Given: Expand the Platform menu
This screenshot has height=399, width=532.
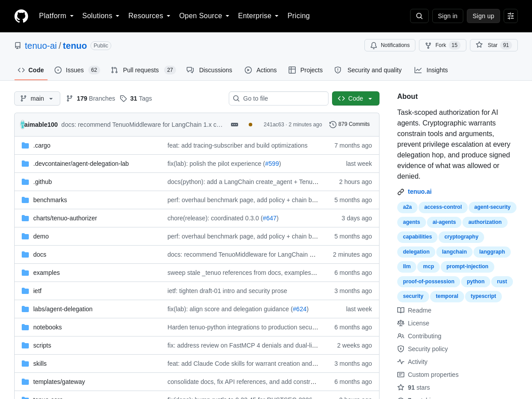Looking at the screenshot, I should pos(56,16).
